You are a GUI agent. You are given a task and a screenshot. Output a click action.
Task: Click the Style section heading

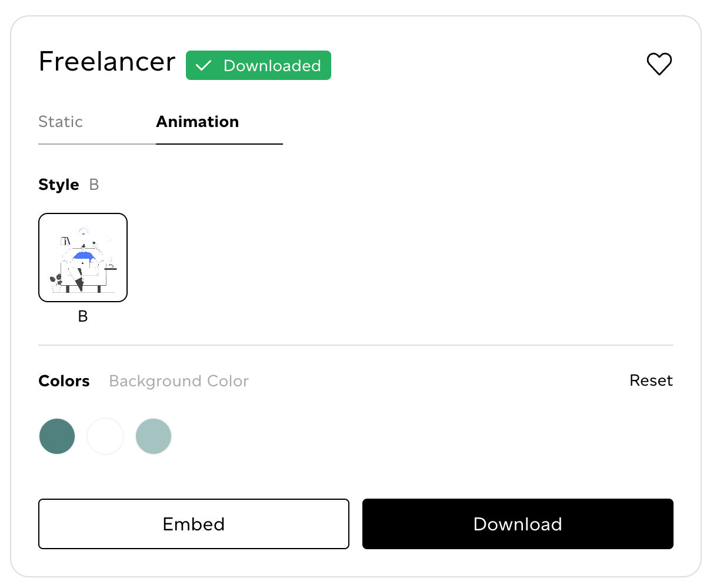click(58, 184)
